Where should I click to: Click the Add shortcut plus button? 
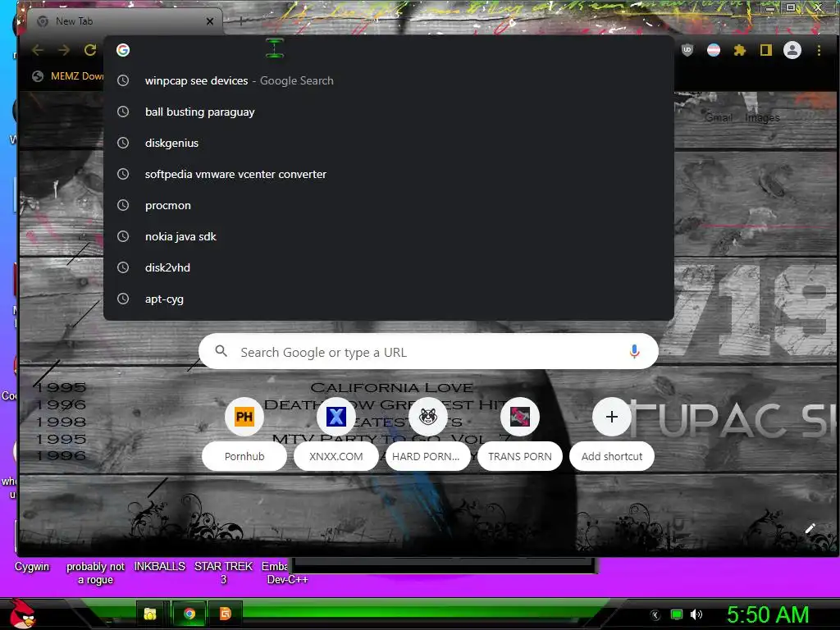612,417
